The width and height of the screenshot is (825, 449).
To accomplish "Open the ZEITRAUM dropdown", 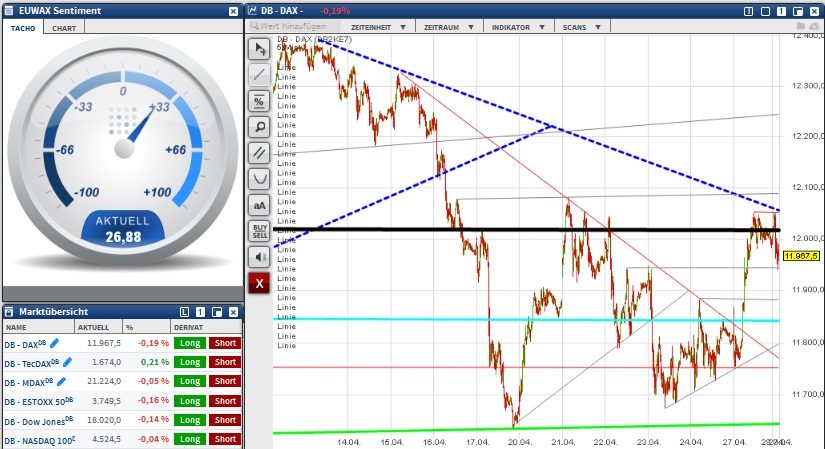I will coord(449,27).
